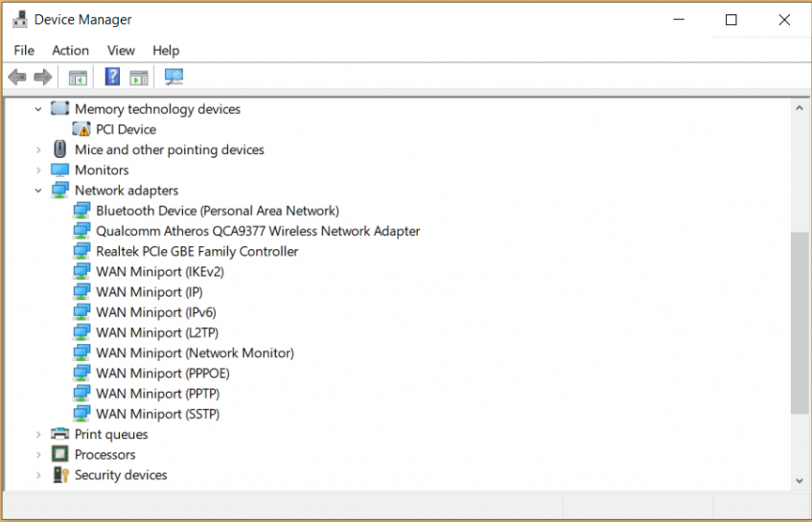Select the PCI Device entry
Screen dimensions: 812x522
[126, 129]
